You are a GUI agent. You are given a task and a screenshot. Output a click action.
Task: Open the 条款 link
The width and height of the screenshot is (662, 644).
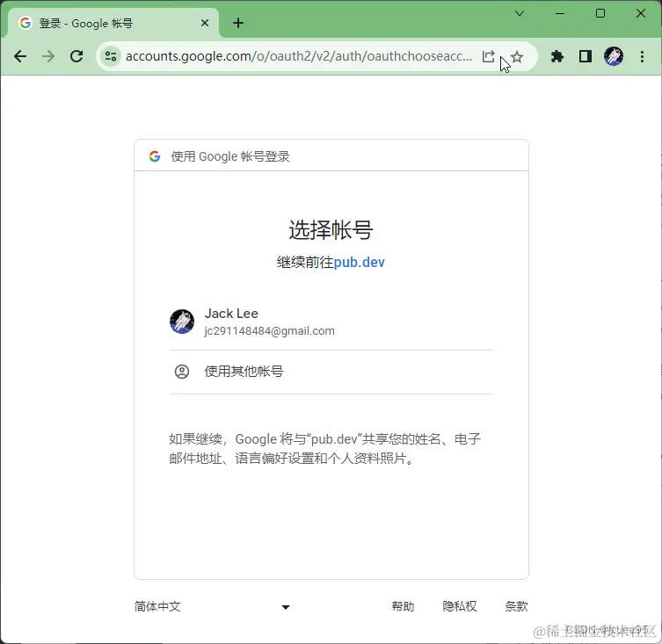coord(516,606)
